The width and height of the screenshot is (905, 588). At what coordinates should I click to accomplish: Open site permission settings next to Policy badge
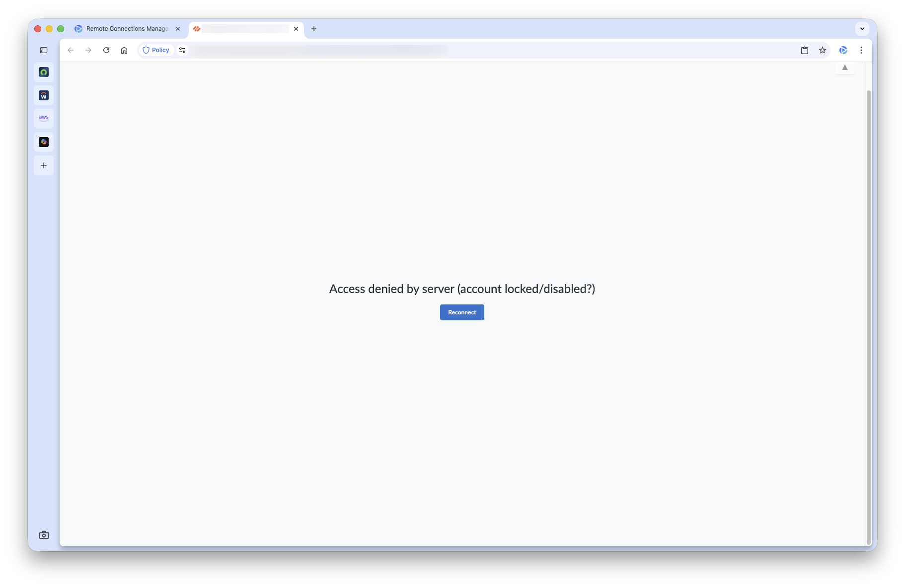pyautogui.click(x=182, y=50)
